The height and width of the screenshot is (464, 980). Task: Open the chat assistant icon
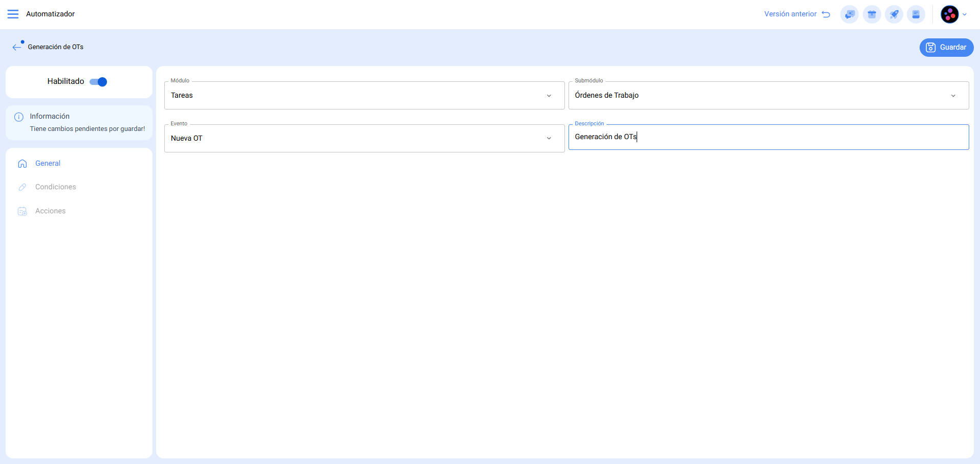(850, 14)
